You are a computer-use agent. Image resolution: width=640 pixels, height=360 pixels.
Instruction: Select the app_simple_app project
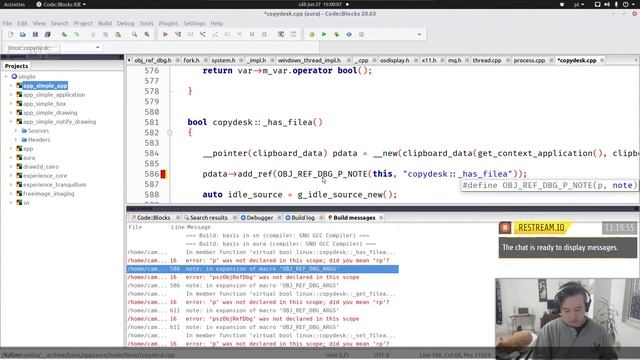[x=45, y=86]
